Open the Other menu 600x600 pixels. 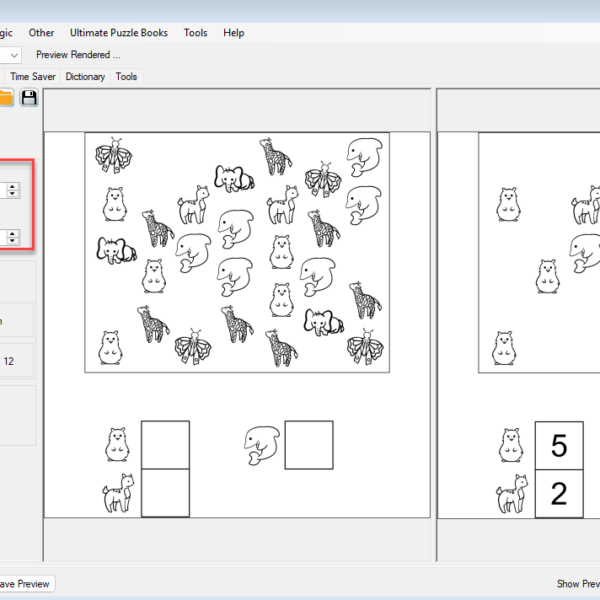tap(42, 33)
